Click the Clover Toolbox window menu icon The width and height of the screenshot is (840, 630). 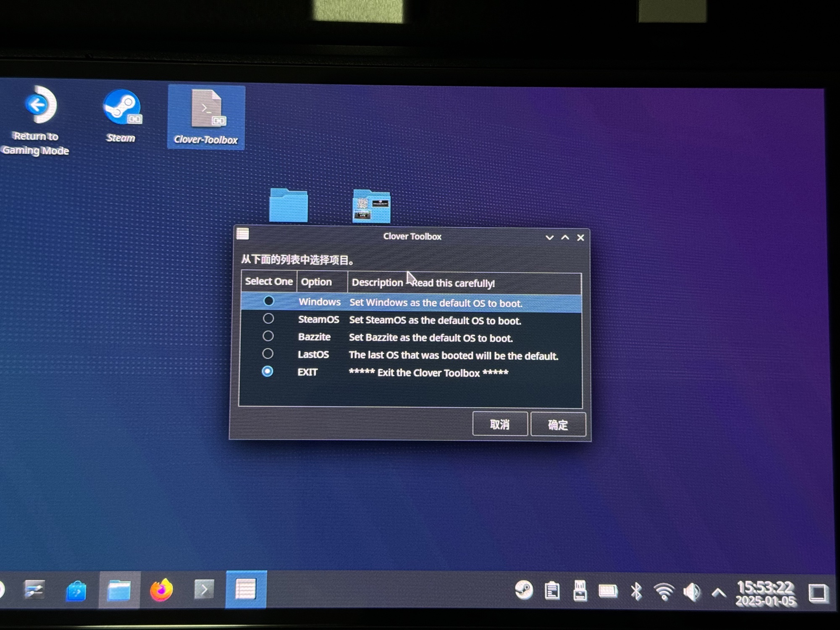(x=243, y=234)
